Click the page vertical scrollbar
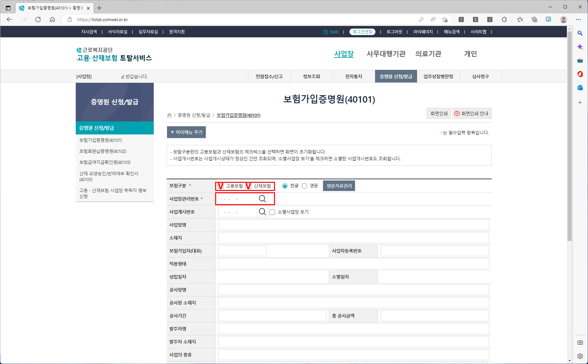 click(569, 136)
